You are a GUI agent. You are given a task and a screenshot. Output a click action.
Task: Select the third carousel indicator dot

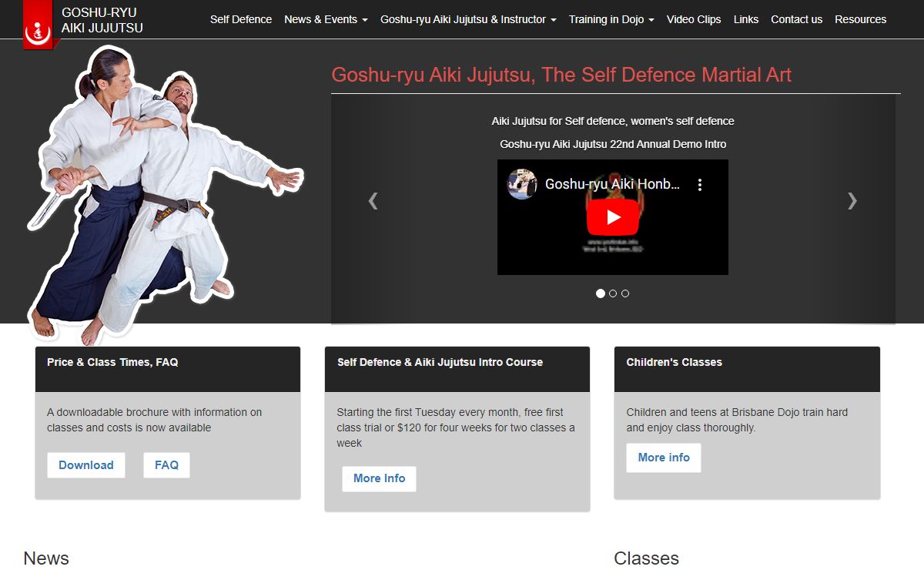(625, 293)
